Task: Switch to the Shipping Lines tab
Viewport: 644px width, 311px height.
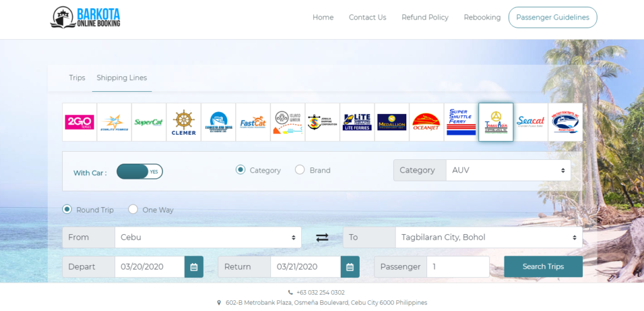Action: tap(122, 78)
